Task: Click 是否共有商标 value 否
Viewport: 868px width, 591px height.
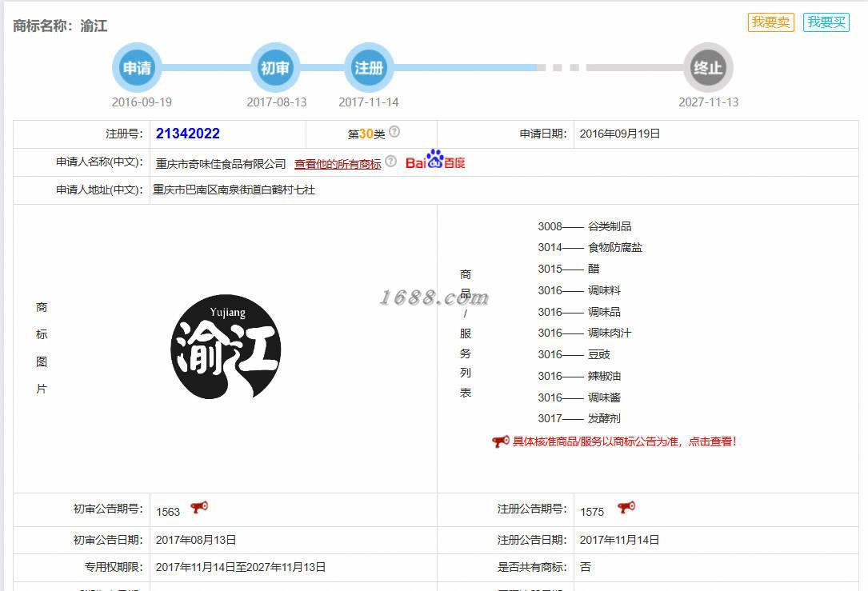Action: (585, 567)
